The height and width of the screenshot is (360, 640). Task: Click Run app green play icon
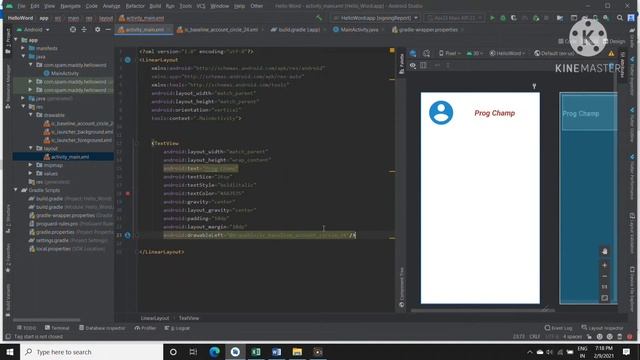pos(492,18)
